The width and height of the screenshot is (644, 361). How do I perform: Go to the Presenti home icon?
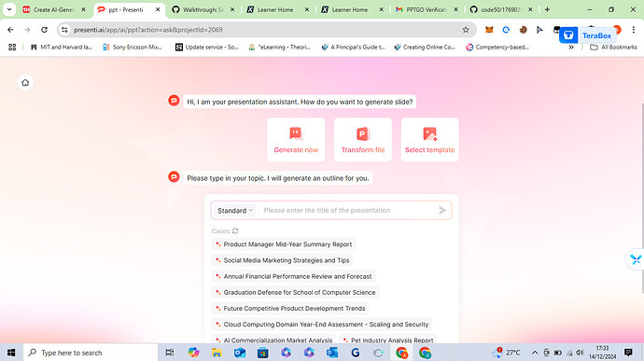tap(25, 82)
